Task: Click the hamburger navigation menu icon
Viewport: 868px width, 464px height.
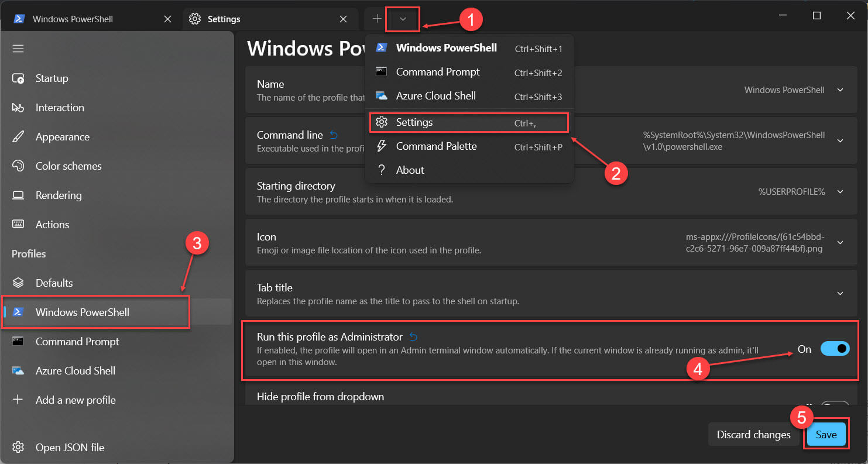Action: (18, 49)
